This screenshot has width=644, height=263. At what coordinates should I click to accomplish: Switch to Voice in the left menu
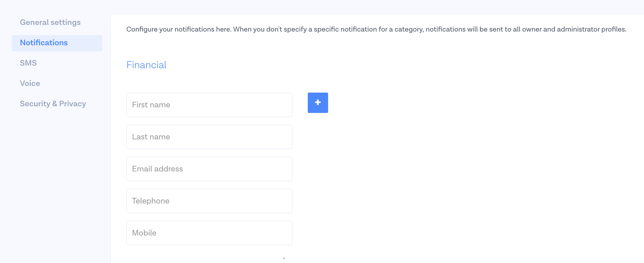pyautogui.click(x=30, y=83)
